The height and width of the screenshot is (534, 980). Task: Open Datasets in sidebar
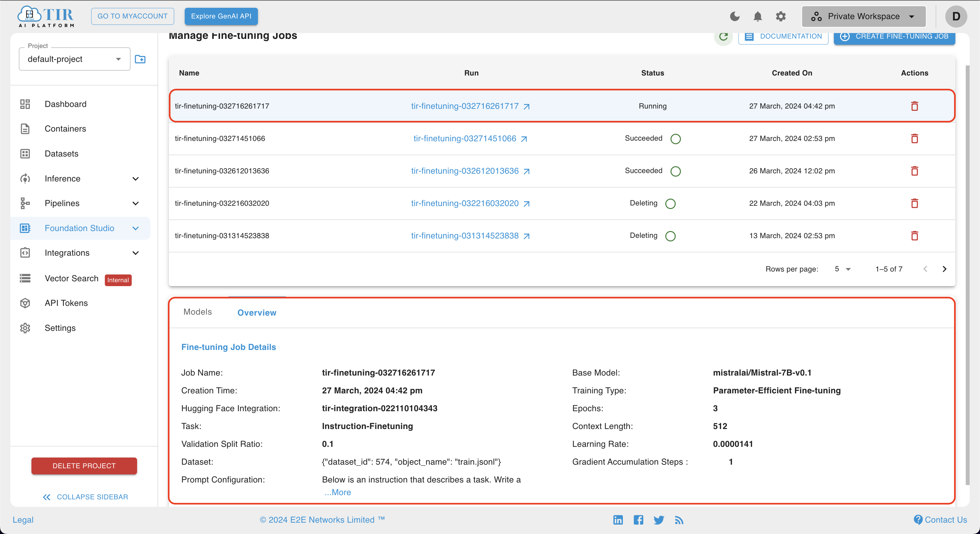[61, 154]
